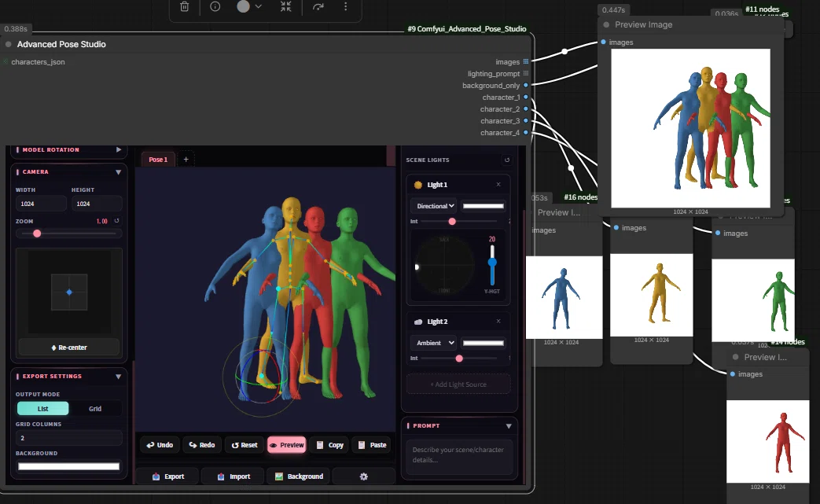Image resolution: width=820 pixels, height=504 pixels.
Task: Open the three-dot more options menu
Action: [345, 7]
